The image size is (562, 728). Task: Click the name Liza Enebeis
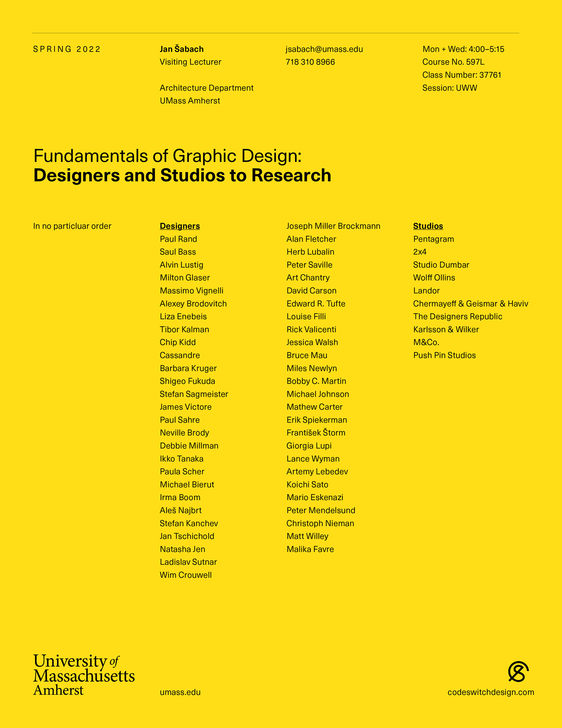click(183, 317)
